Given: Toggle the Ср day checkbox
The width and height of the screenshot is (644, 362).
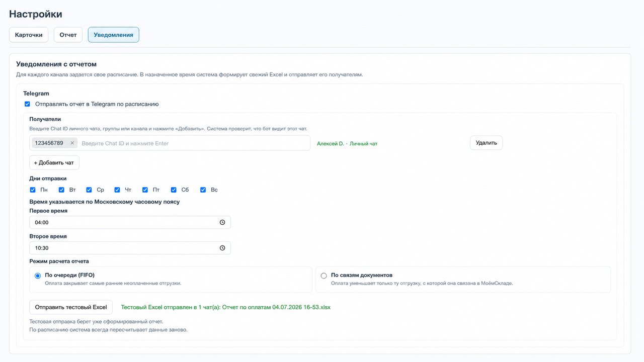Looking at the screenshot, I should coord(89,190).
